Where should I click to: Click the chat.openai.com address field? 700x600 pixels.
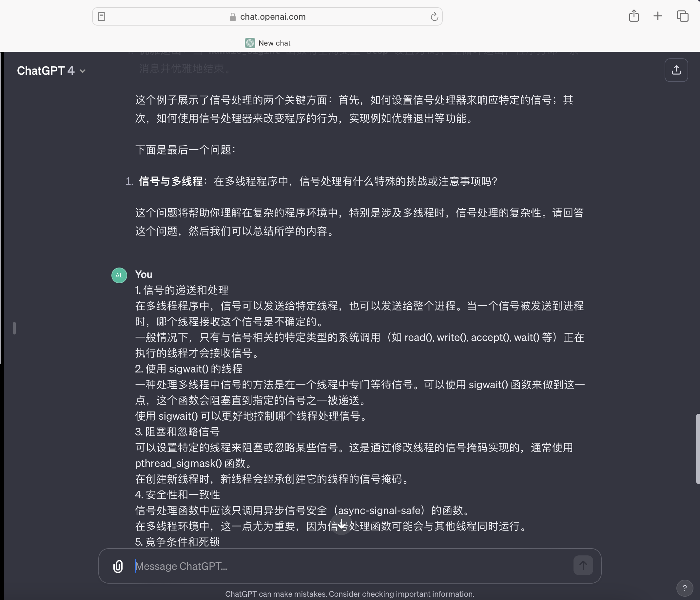click(x=272, y=17)
